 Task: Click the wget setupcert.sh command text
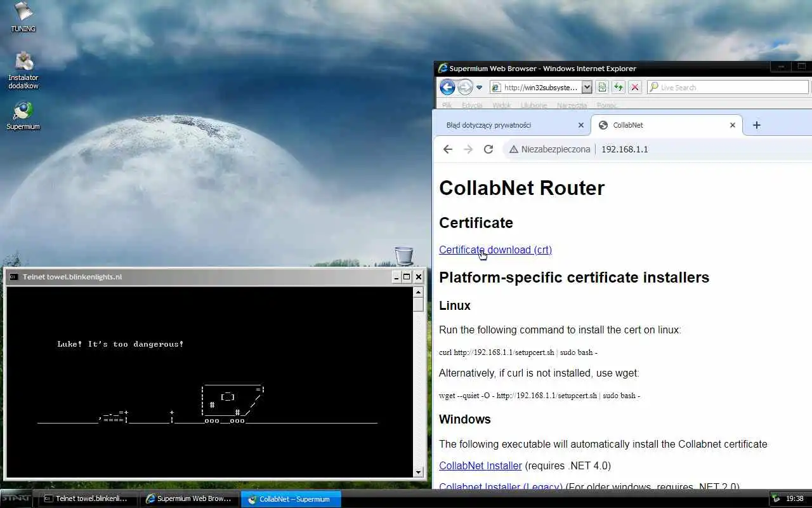pos(539,396)
